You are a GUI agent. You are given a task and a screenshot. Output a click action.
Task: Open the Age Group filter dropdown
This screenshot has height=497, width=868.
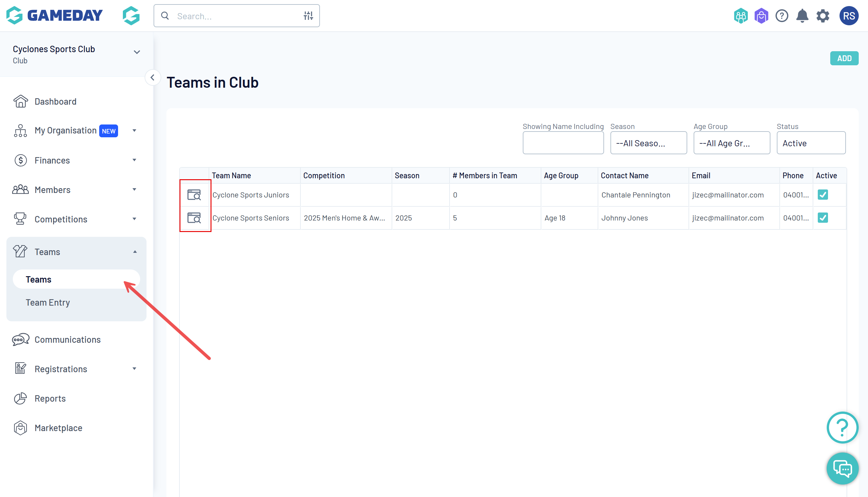[731, 143]
